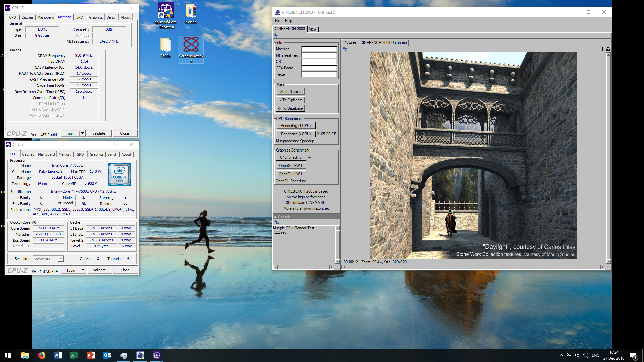This screenshot has height=362, width=644.
Task: Open the File menu in CINEBENCH
Action: click(x=278, y=21)
